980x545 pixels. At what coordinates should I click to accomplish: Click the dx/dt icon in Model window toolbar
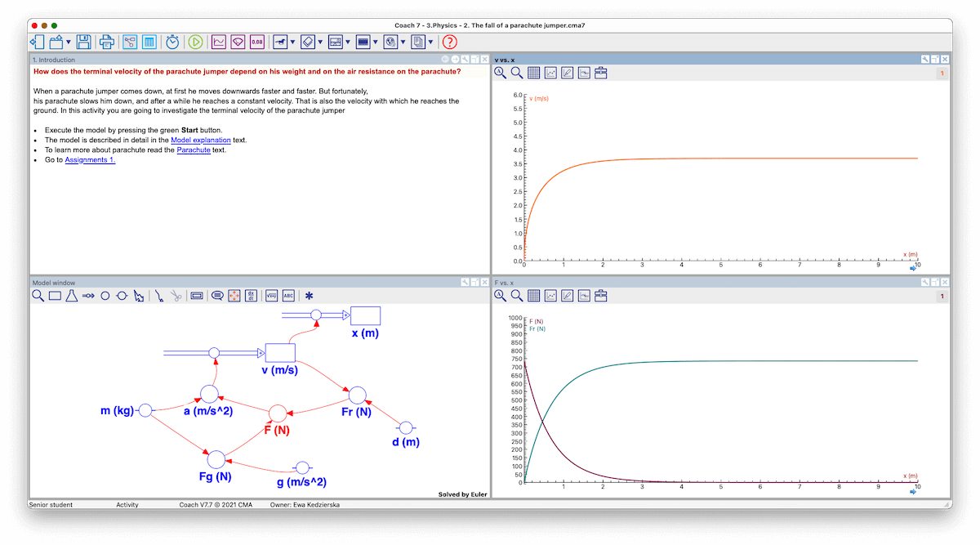point(252,296)
